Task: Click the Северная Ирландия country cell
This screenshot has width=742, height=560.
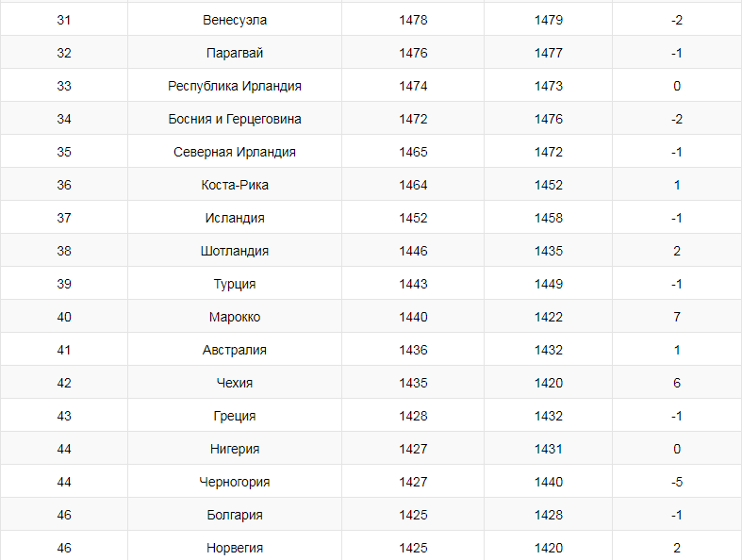Action: tap(235, 152)
